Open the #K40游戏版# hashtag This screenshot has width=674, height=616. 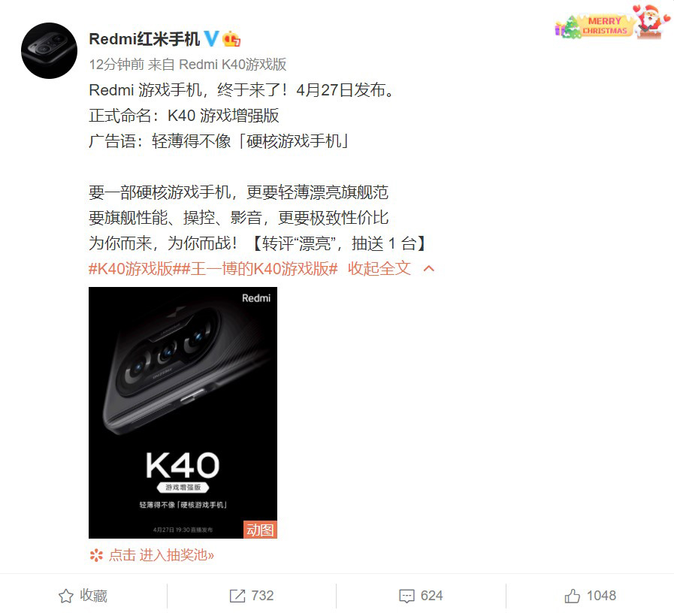[x=131, y=268]
